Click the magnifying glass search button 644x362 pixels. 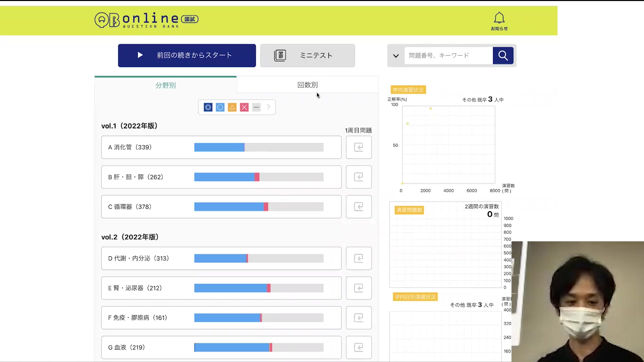click(503, 55)
